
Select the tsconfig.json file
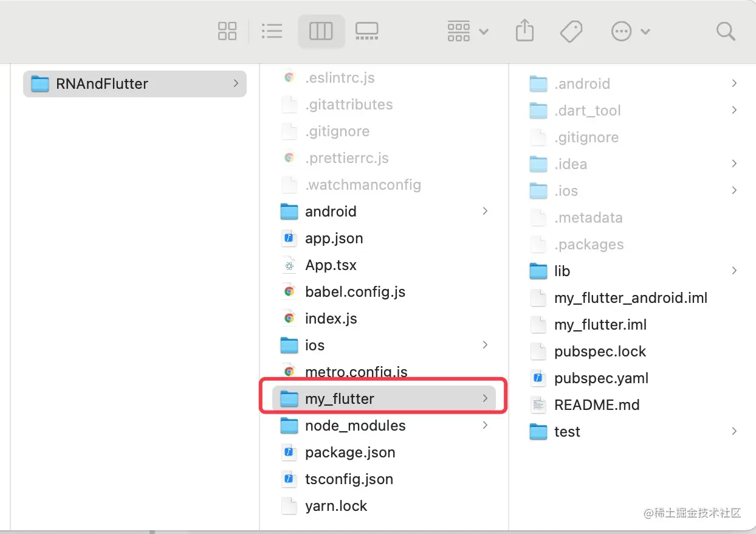349,479
